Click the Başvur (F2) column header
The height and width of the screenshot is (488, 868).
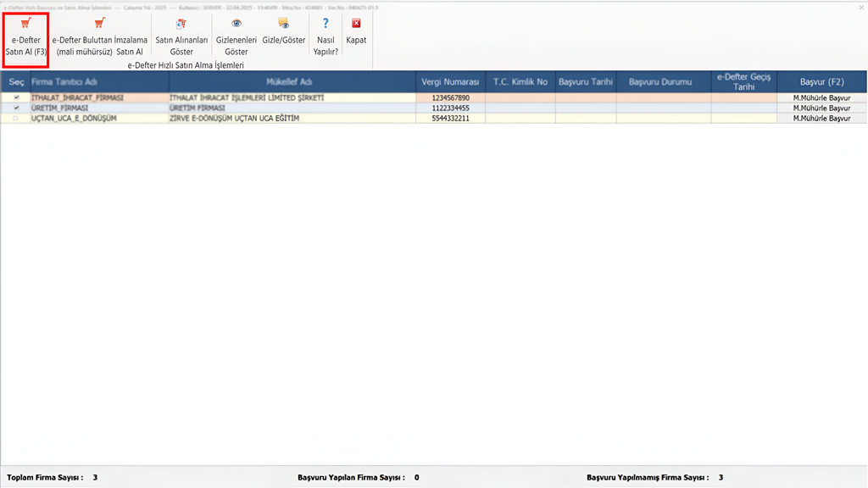(822, 82)
